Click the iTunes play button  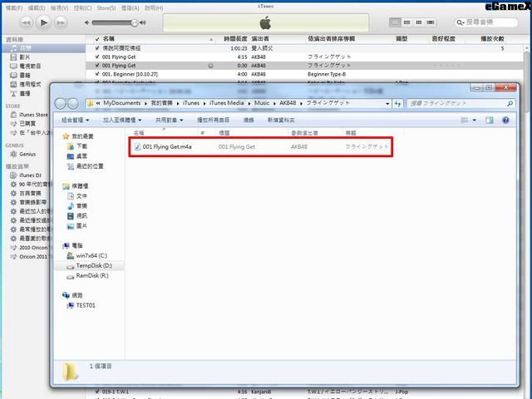[43, 22]
